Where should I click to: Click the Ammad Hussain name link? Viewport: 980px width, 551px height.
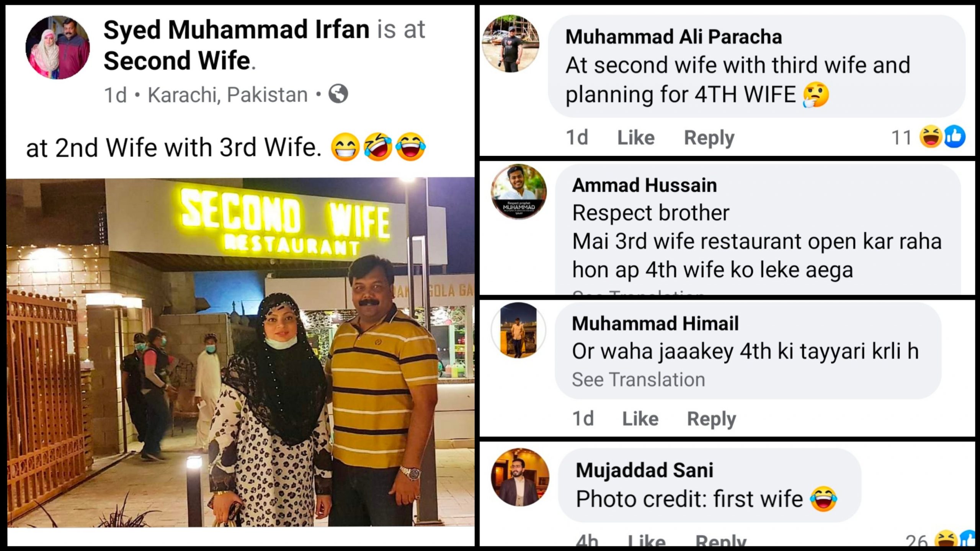[x=645, y=185]
